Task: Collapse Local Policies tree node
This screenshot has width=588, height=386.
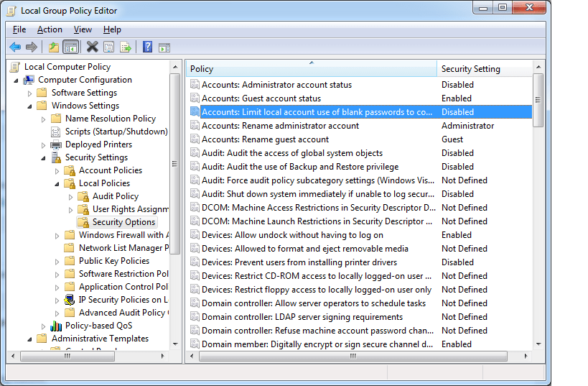Action: (x=57, y=184)
